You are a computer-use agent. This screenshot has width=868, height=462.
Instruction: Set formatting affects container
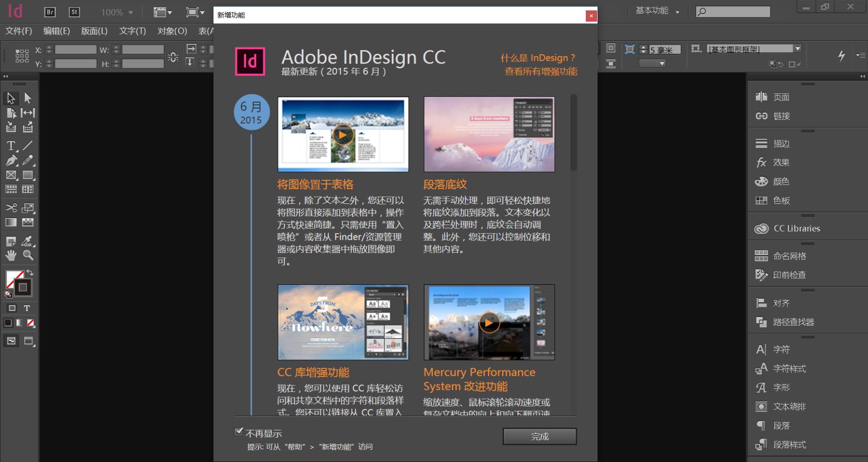[x=12, y=308]
